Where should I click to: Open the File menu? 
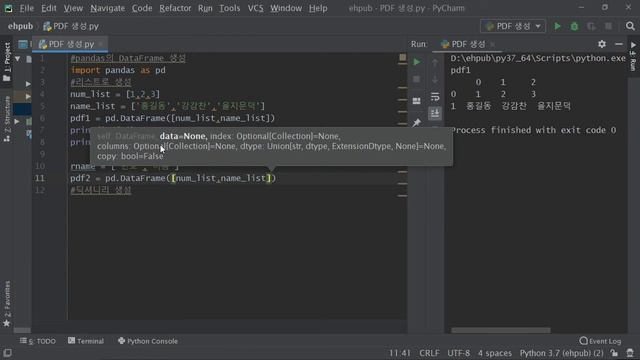27,8
